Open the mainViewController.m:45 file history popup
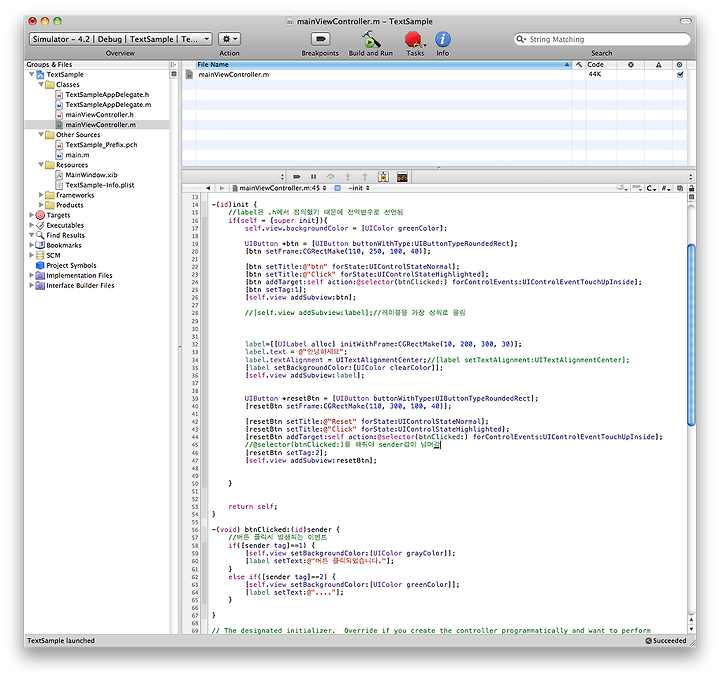The height and width of the screenshot is (679, 720). [x=280, y=188]
